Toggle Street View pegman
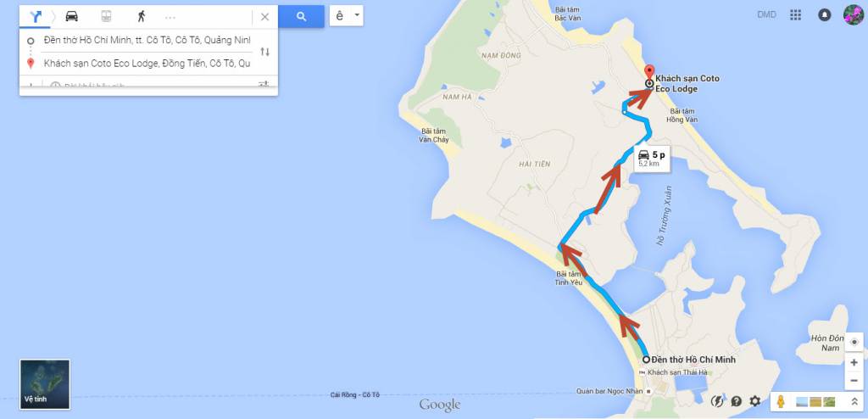This screenshot has height=419, width=868. tap(781, 401)
